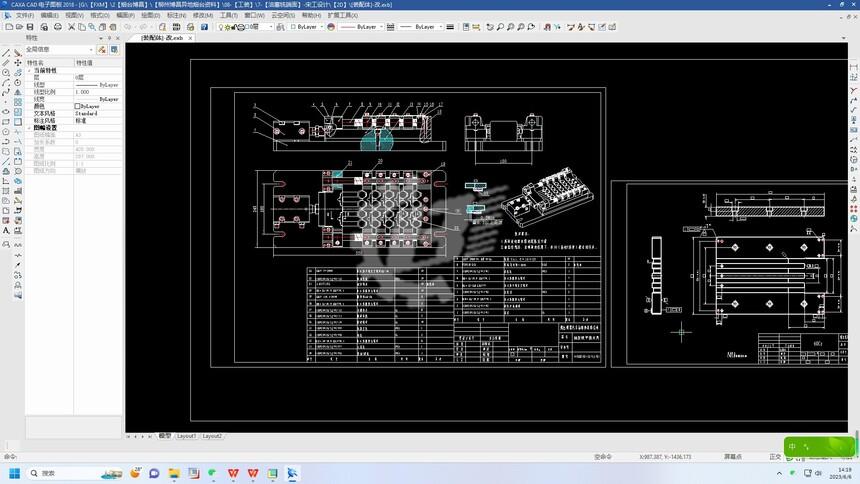Select the Circle drawing tool
Image resolution: width=860 pixels, height=484 pixels.
[6, 72]
